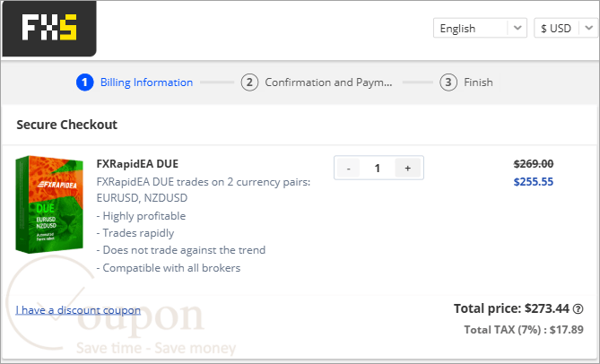Screen dimensions: 600x364
Task: Click step number 3 circle
Action: click(448, 82)
